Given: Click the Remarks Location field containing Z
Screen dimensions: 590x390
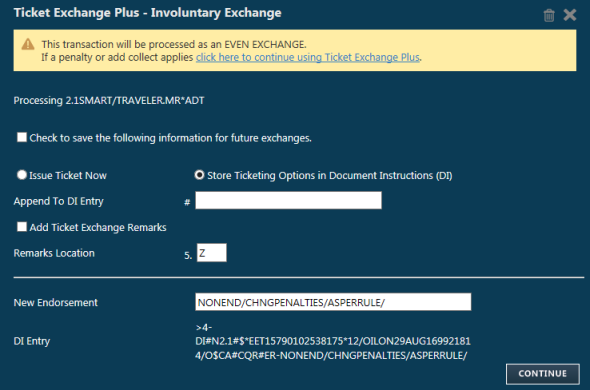Looking at the screenshot, I should 211,253.
